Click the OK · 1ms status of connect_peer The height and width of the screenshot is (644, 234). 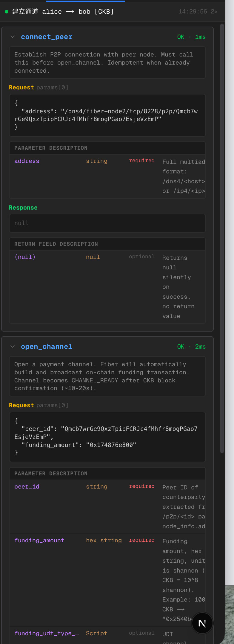(191, 37)
